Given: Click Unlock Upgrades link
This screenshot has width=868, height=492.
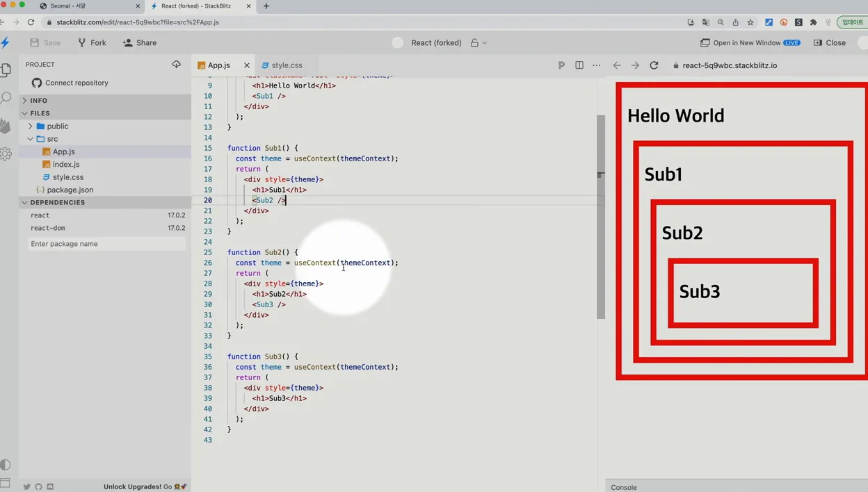Looking at the screenshot, I should (145, 486).
